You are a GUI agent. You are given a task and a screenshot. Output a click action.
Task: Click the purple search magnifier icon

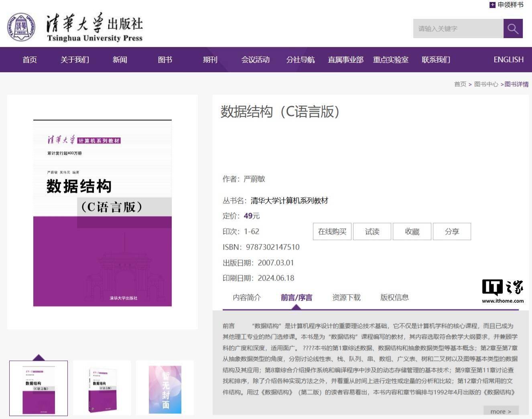[513, 28]
